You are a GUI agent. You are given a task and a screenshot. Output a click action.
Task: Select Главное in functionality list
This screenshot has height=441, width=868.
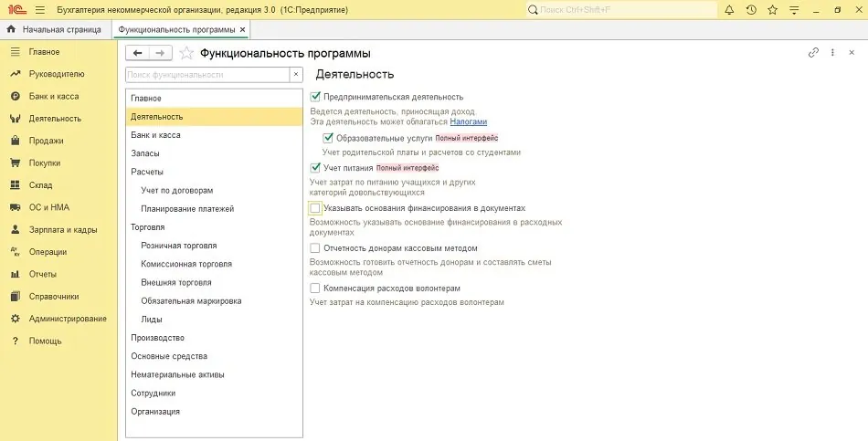[x=214, y=98]
